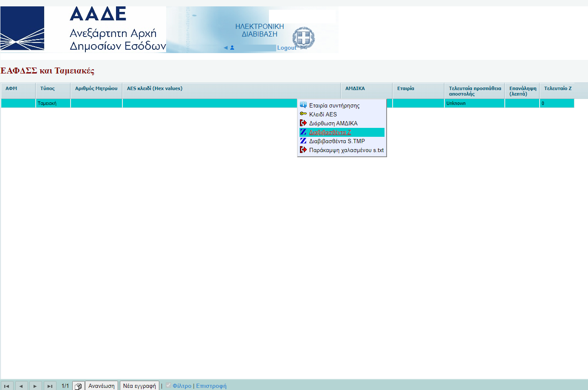588x390 pixels.
Task: Click the back arrow beside the user icon
Action: coord(226,48)
